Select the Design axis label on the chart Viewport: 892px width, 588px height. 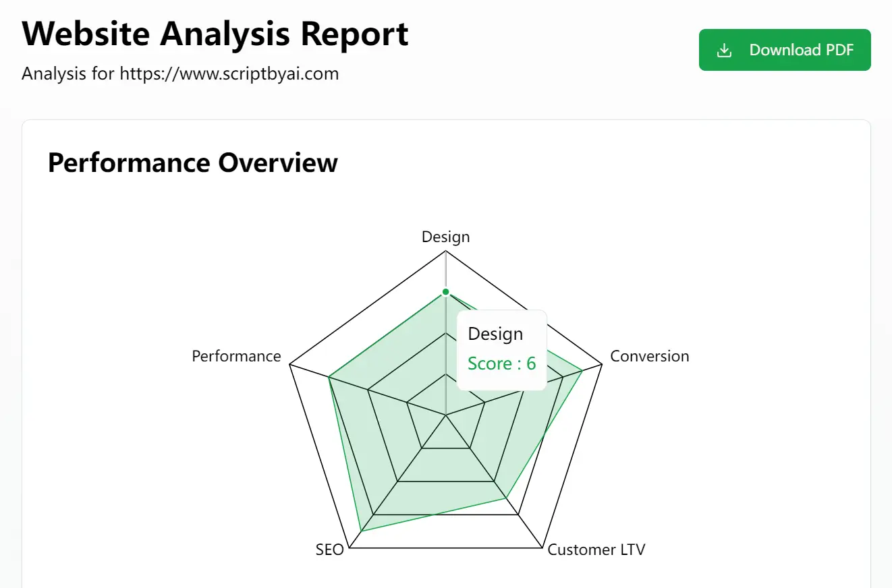tap(445, 237)
